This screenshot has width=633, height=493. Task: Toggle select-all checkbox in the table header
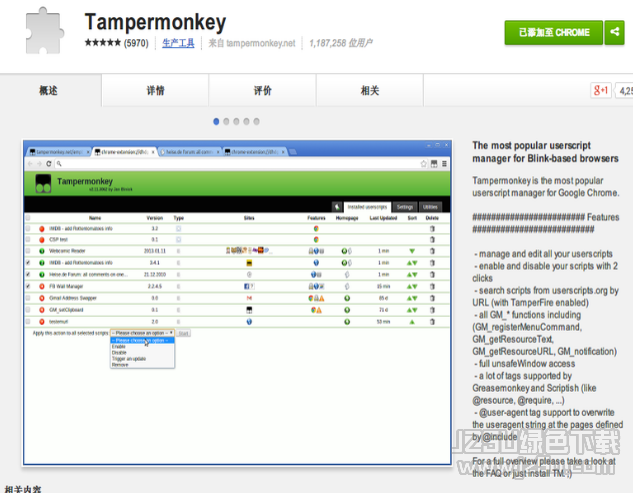[x=28, y=218]
